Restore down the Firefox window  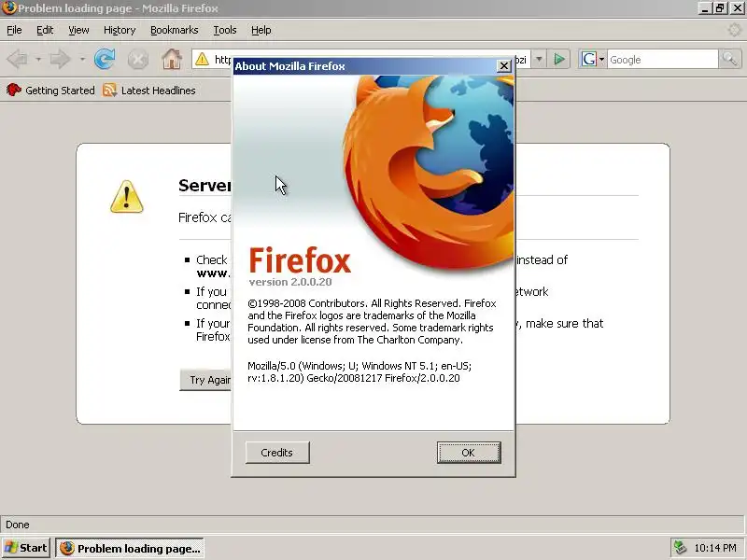(x=720, y=8)
